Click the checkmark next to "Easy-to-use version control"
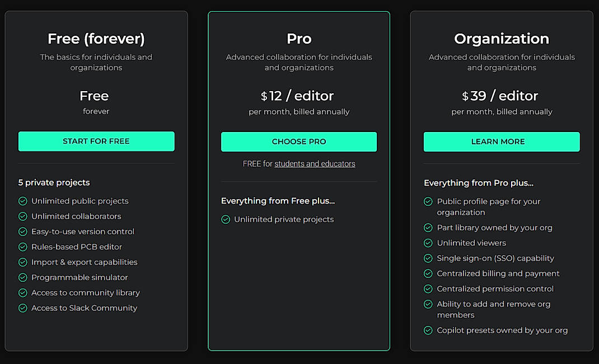Viewport: 599px width, 364px height. point(23,231)
